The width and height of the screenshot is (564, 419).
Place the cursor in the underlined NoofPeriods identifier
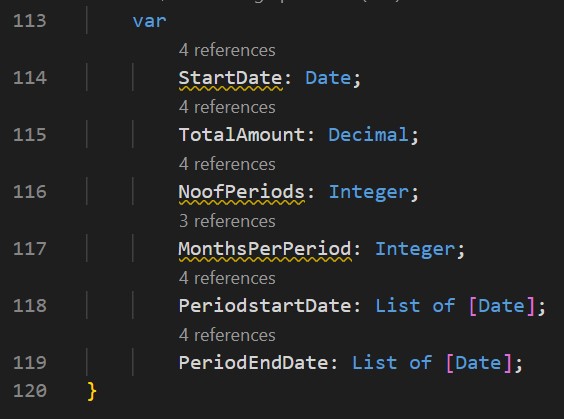click(x=242, y=192)
